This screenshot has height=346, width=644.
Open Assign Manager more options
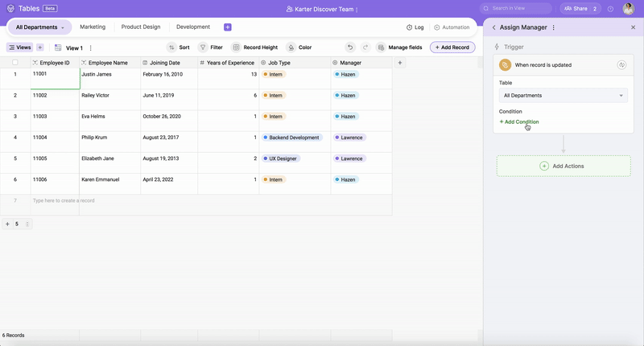(554, 27)
